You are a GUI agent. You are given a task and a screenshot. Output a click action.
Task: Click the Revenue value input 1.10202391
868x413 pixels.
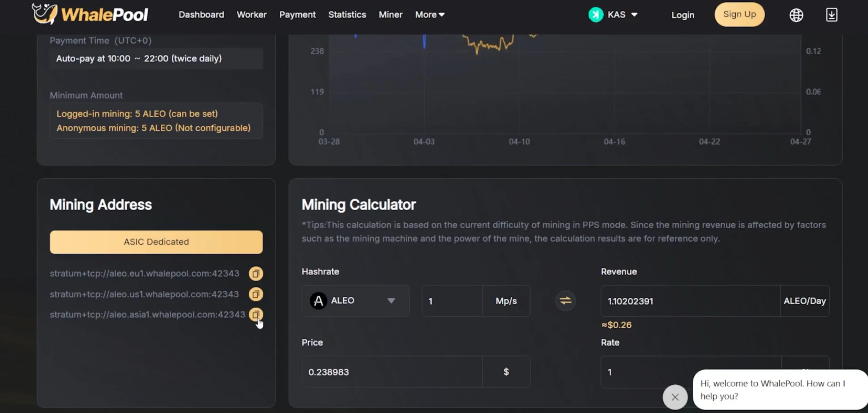(690, 301)
